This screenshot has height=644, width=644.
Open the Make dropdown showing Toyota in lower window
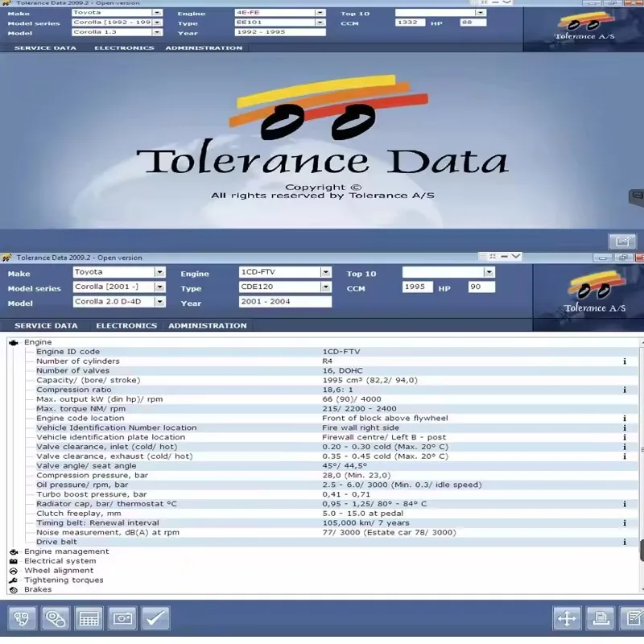click(x=159, y=272)
